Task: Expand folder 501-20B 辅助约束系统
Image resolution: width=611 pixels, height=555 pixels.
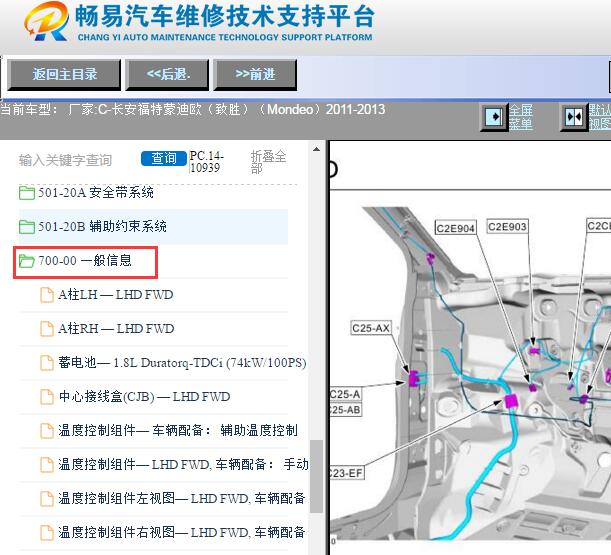Action: 102,226
